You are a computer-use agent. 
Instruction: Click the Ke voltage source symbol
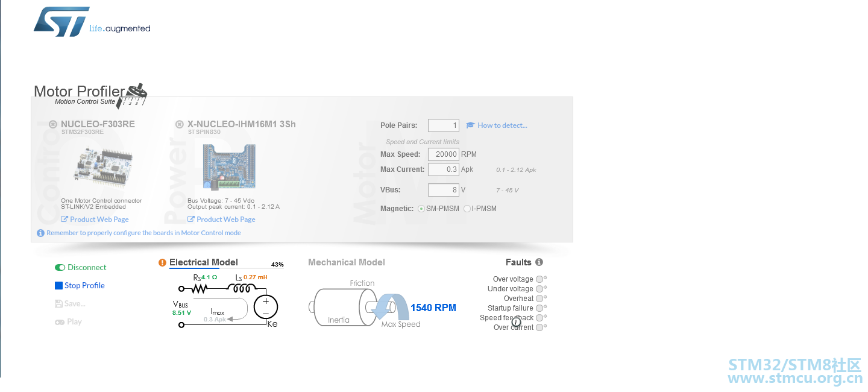266,308
